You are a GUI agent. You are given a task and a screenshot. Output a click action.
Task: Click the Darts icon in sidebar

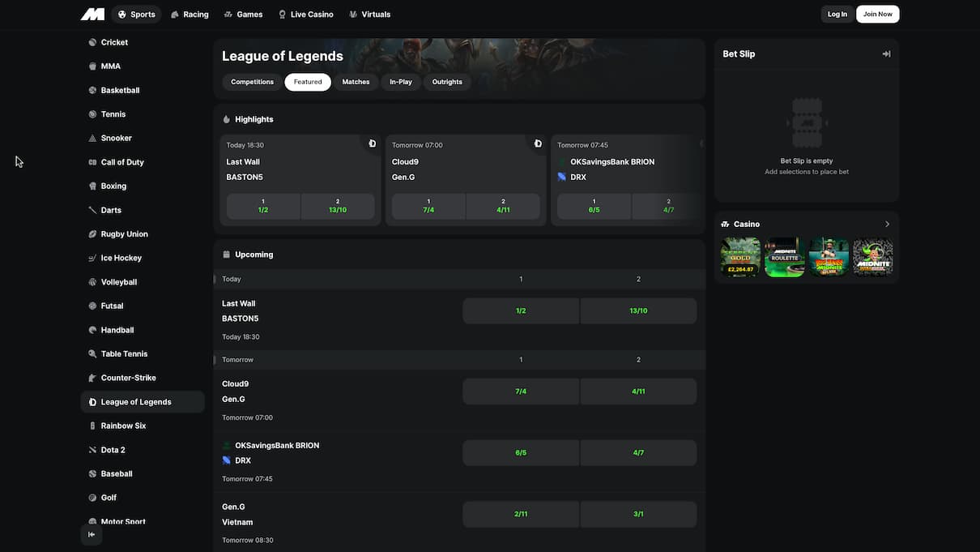[x=92, y=210]
